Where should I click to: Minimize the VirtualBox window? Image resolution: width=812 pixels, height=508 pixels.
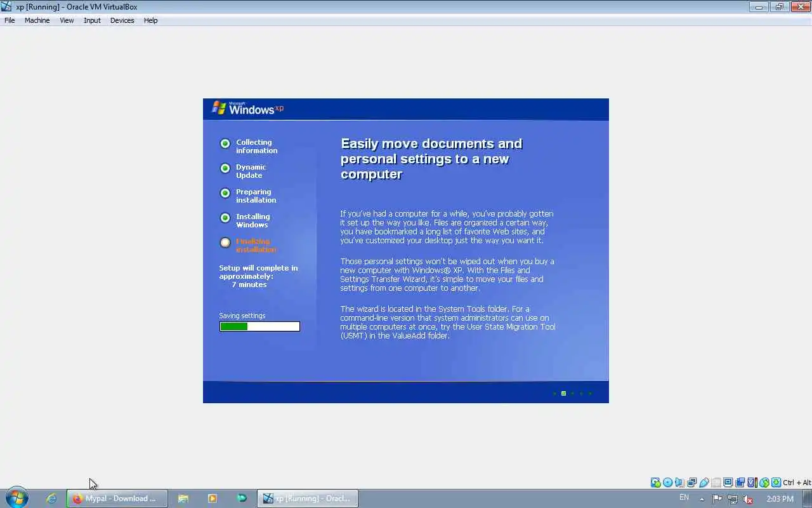pos(759,7)
